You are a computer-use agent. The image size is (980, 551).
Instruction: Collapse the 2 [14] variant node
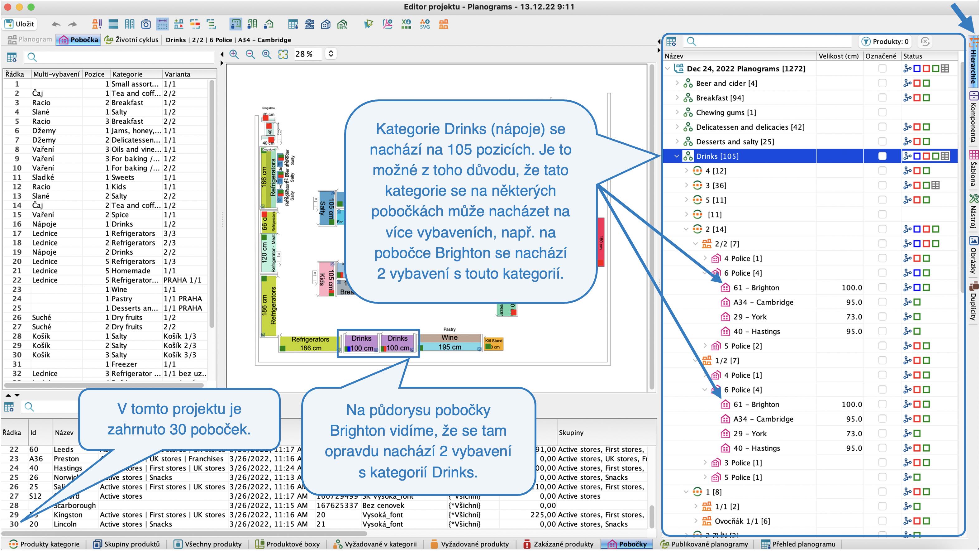point(686,229)
